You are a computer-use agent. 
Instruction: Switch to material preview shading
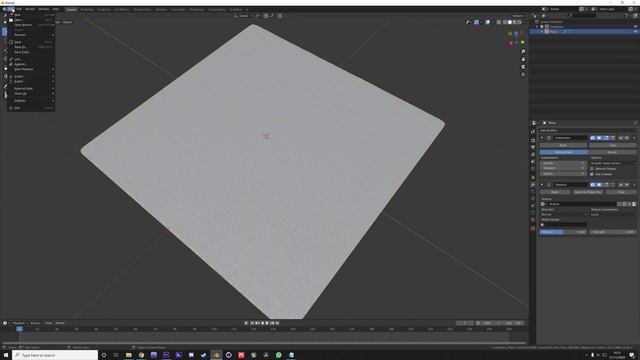[514, 22]
